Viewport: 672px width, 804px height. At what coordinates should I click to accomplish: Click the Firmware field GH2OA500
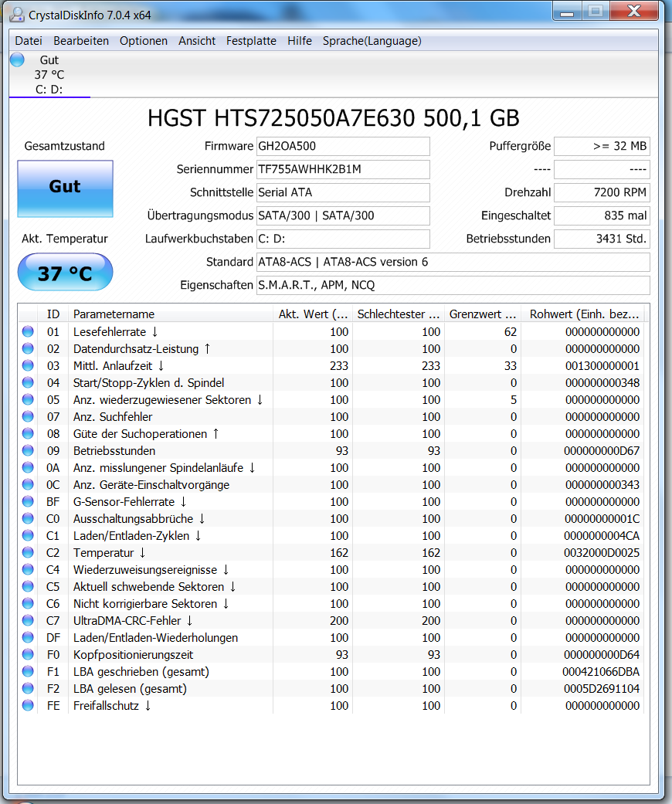click(343, 146)
